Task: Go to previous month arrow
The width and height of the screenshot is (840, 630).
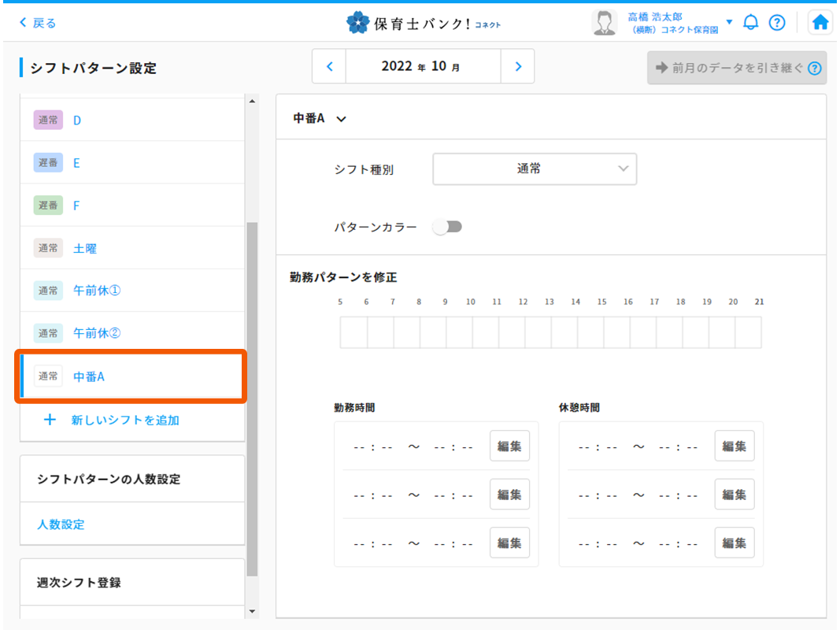Action: click(330, 67)
